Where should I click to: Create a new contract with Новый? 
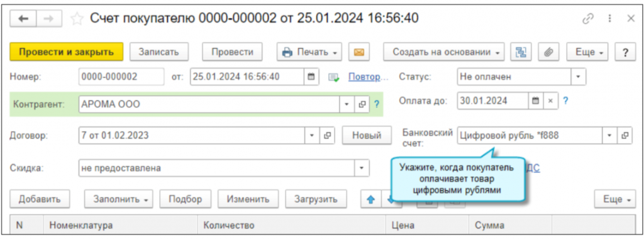367,135
